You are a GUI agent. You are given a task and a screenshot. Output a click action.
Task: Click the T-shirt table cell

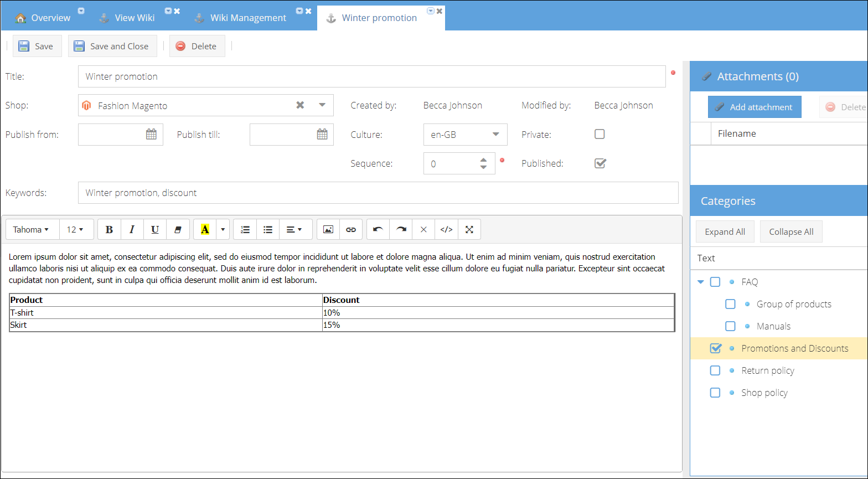coord(166,313)
